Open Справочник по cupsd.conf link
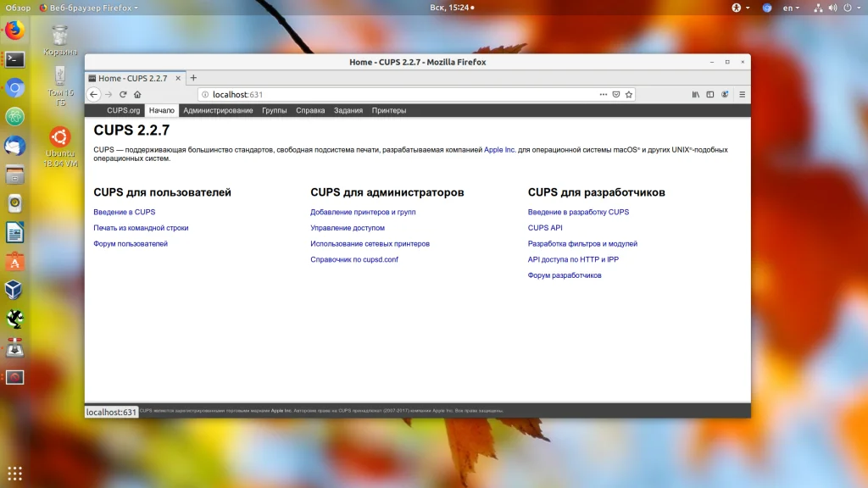The height and width of the screenshot is (488, 868). pyautogui.click(x=354, y=259)
